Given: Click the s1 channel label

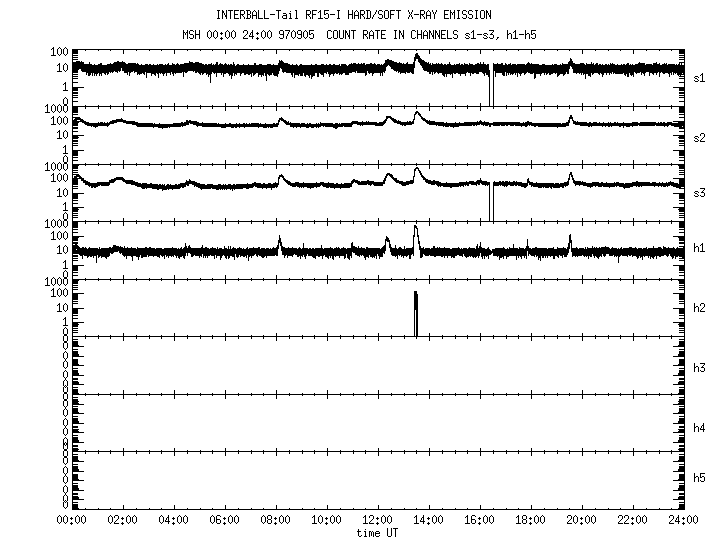Looking at the screenshot, I should point(699,77).
